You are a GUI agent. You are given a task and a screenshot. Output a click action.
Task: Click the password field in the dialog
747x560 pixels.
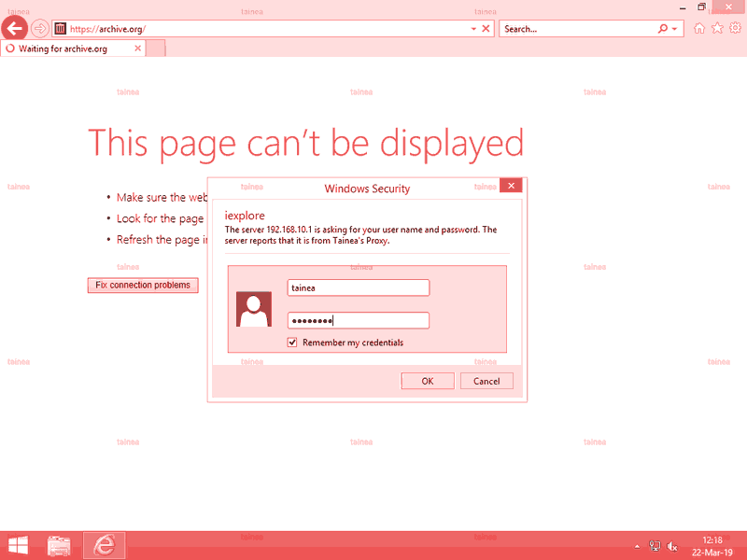point(359,320)
